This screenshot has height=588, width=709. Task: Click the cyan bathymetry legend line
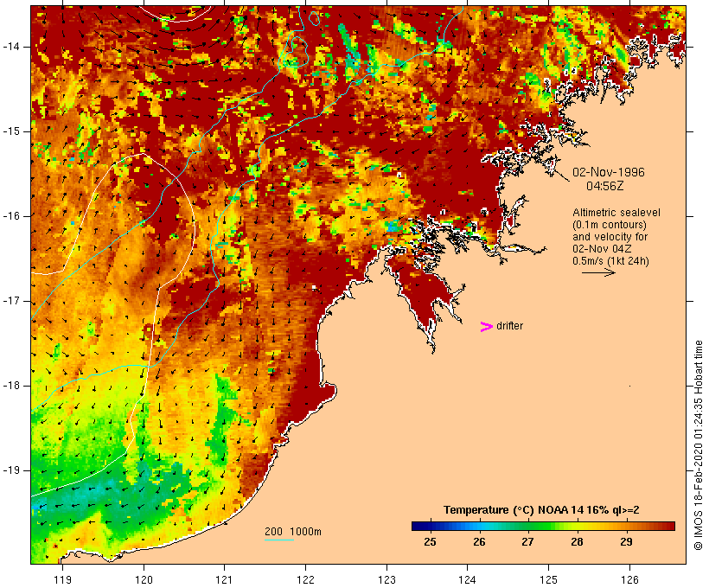[279, 540]
